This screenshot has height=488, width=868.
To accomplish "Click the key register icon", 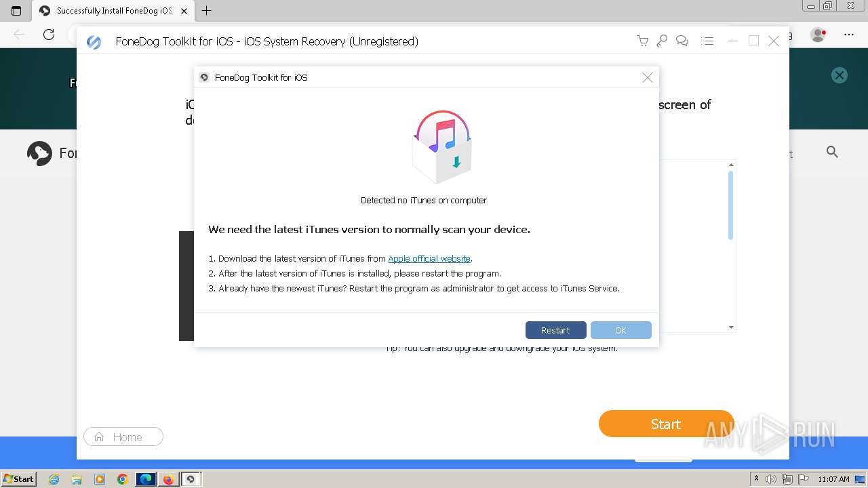I will [x=663, y=41].
